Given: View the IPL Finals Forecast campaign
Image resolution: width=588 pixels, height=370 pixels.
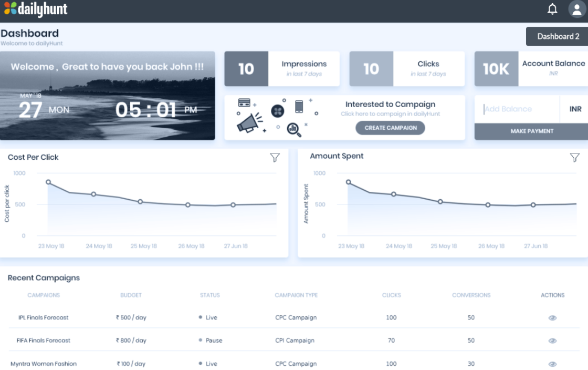Looking at the screenshot, I should pos(552,318).
